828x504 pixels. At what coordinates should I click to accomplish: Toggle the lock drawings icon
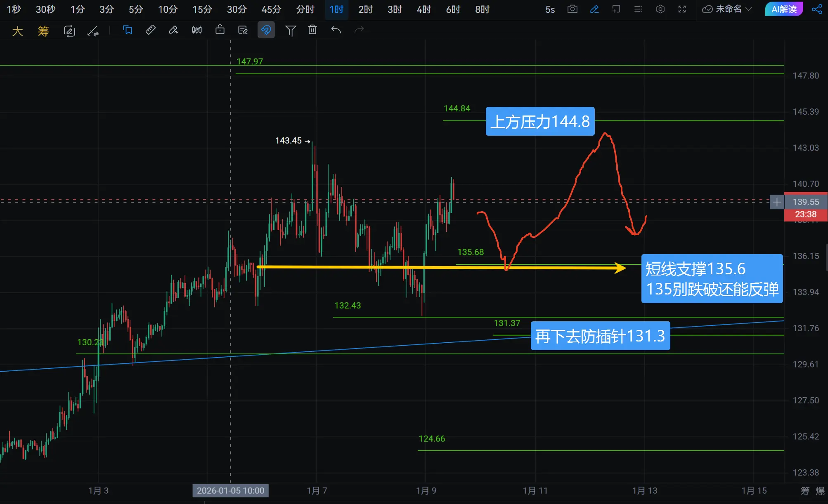tap(220, 30)
